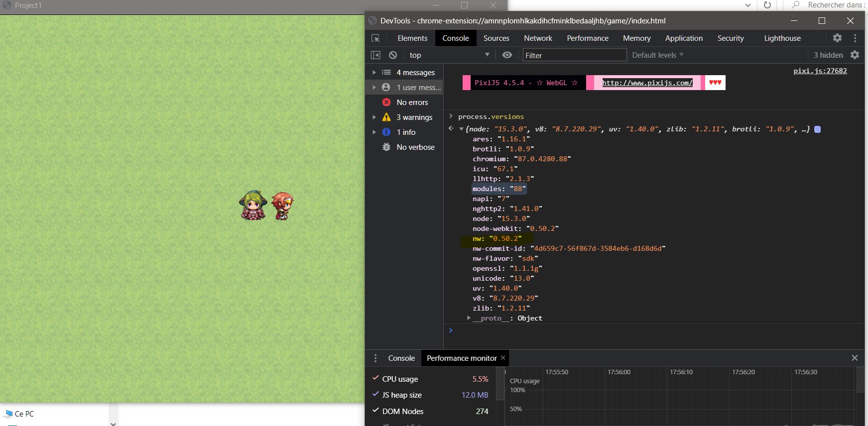This screenshot has width=868, height=426.
Task: Select the modules: "88" property line
Action: coord(499,189)
